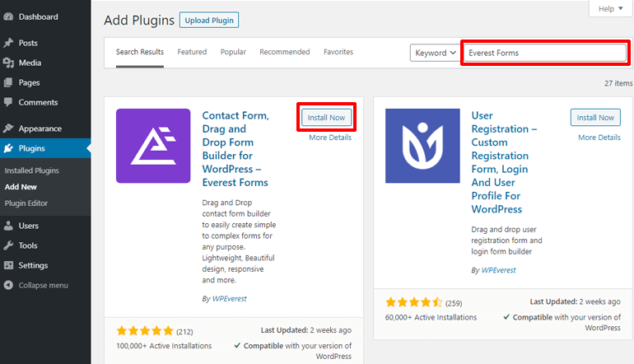Open More Details for User Registration plugin
The height and width of the screenshot is (364, 634).
pyautogui.click(x=599, y=138)
